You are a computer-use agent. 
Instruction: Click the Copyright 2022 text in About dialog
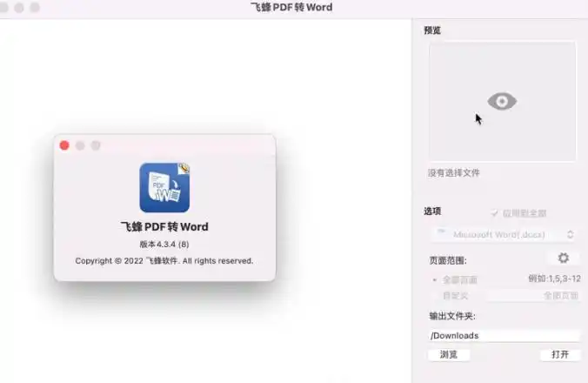164,261
